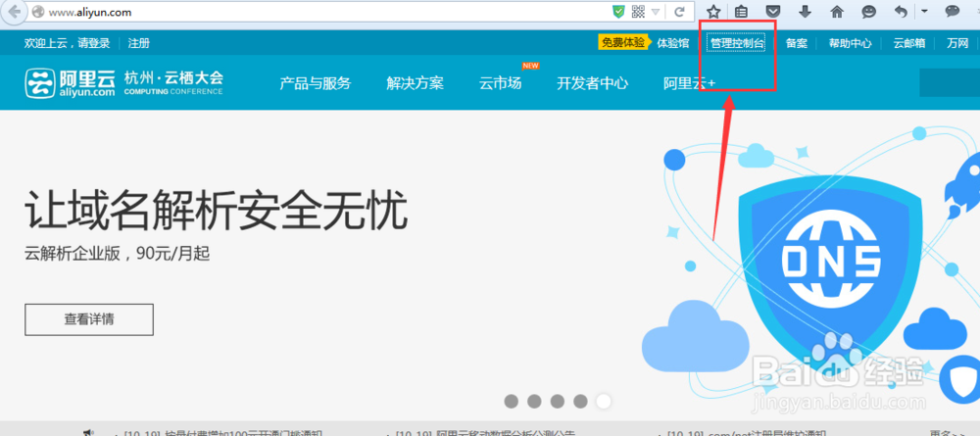Open 开发者中心 navigation menu
This screenshot has height=436, width=980.
coord(593,83)
